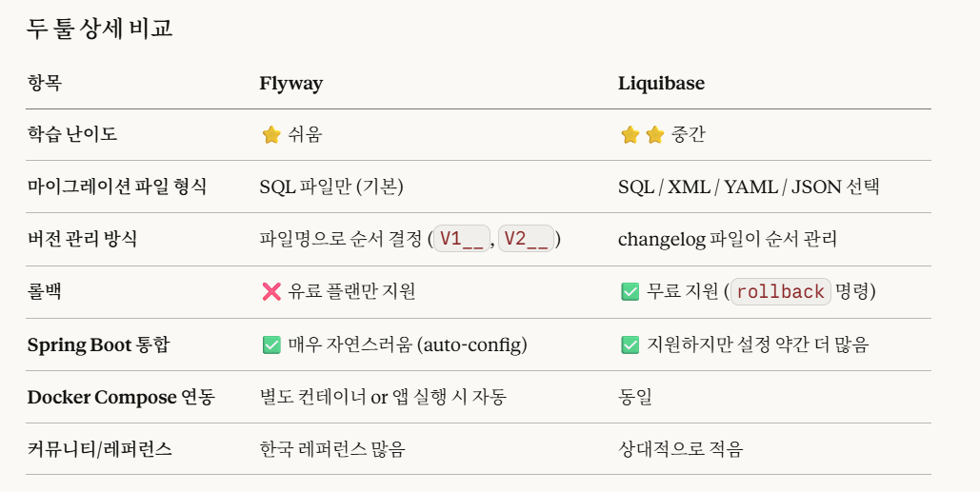The height and width of the screenshot is (492, 980).
Task: Click the green check beside 매우 자연스러움
Action: coord(271,344)
